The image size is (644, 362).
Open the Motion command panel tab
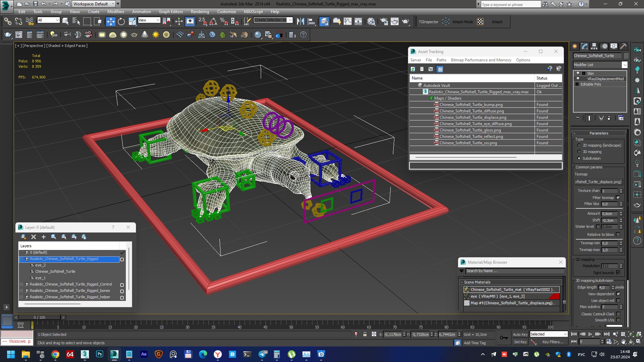tap(604, 46)
